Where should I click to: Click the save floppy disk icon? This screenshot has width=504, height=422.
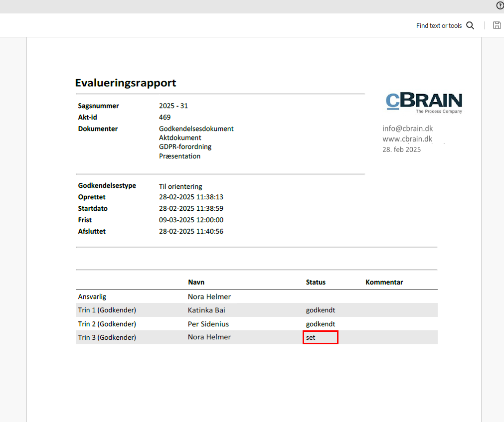497,25
